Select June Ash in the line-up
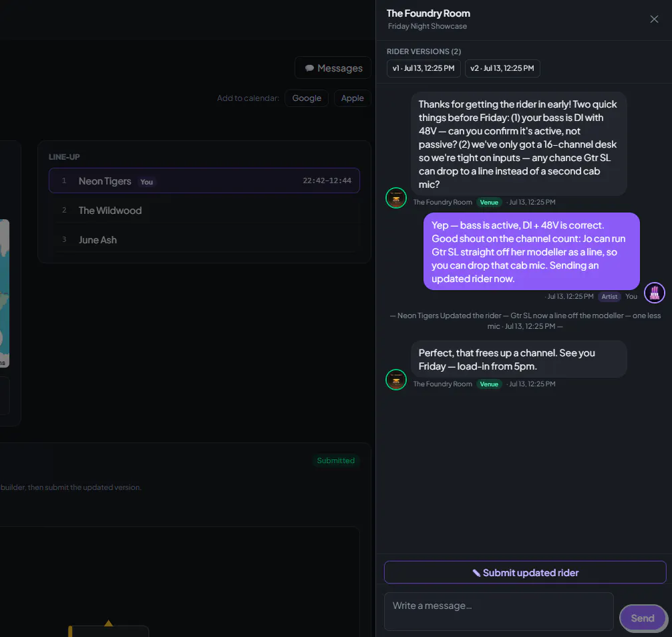 204,240
